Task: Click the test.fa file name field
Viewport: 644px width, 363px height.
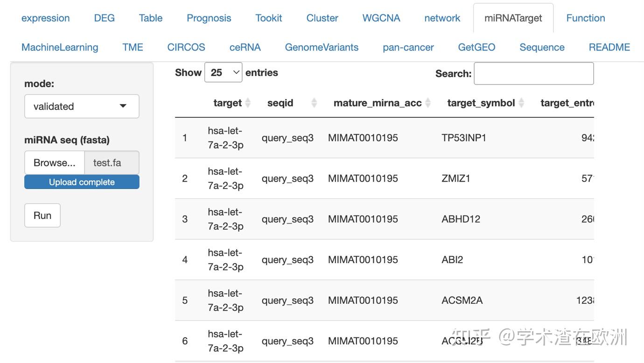Action: coord(112,163)
